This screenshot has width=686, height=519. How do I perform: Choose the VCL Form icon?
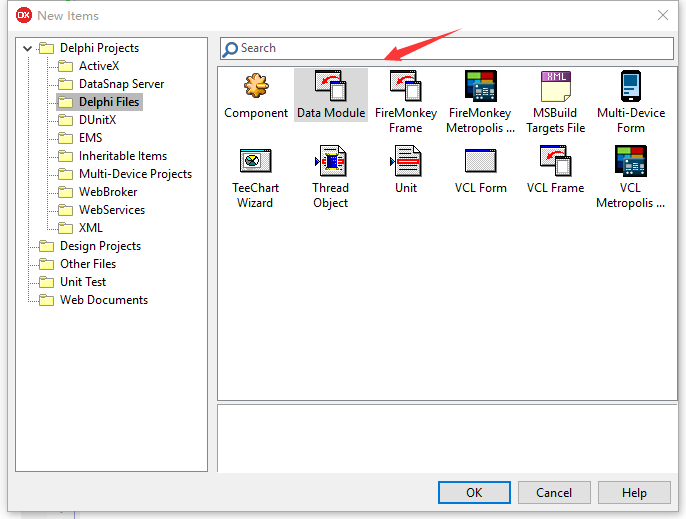(480, 161)
